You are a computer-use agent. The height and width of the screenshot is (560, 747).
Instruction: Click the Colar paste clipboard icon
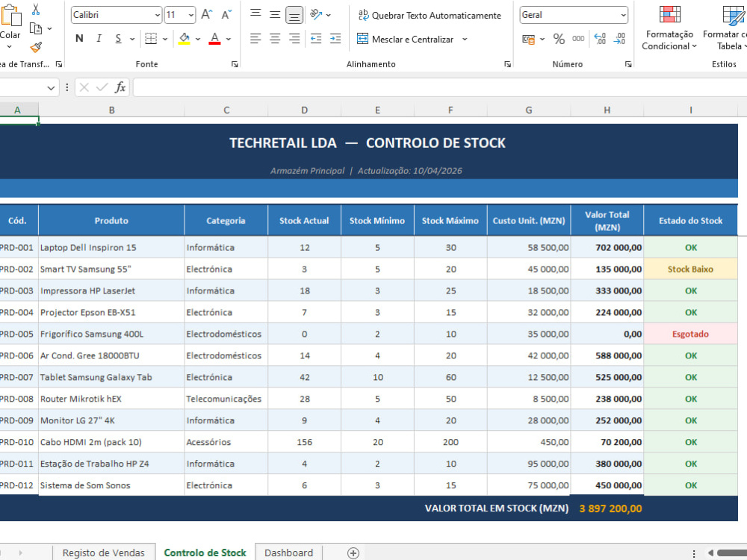tap(10, 16)
